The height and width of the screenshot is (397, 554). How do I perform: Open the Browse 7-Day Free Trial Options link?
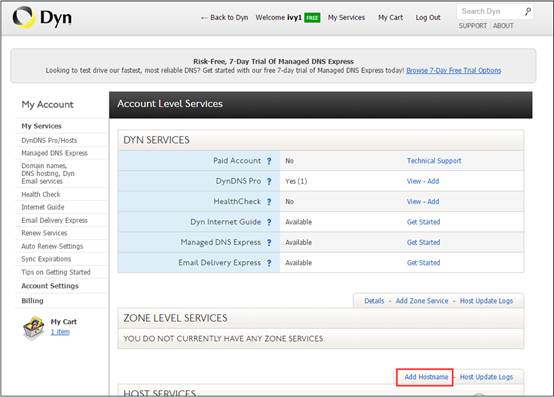[454, 70]
